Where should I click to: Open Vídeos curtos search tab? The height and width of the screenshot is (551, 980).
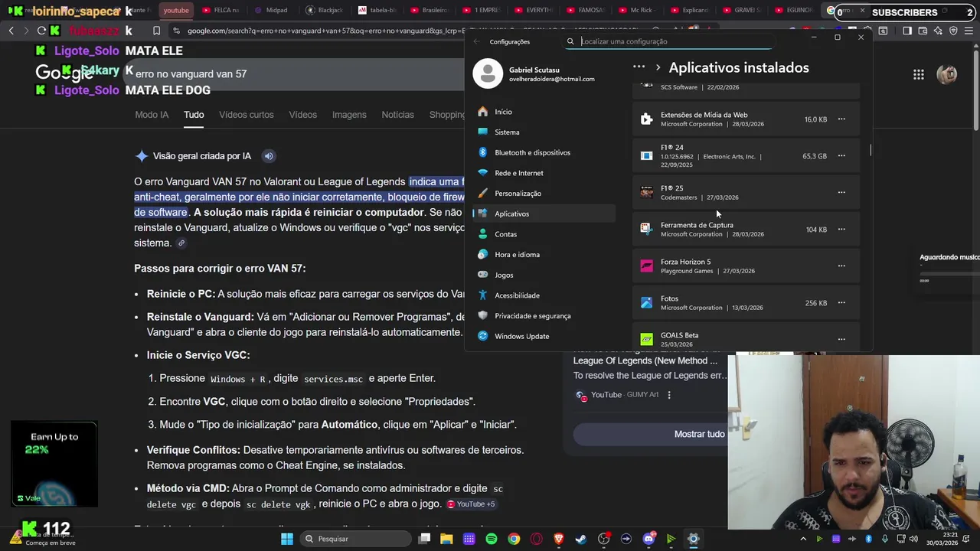[246, 115]
